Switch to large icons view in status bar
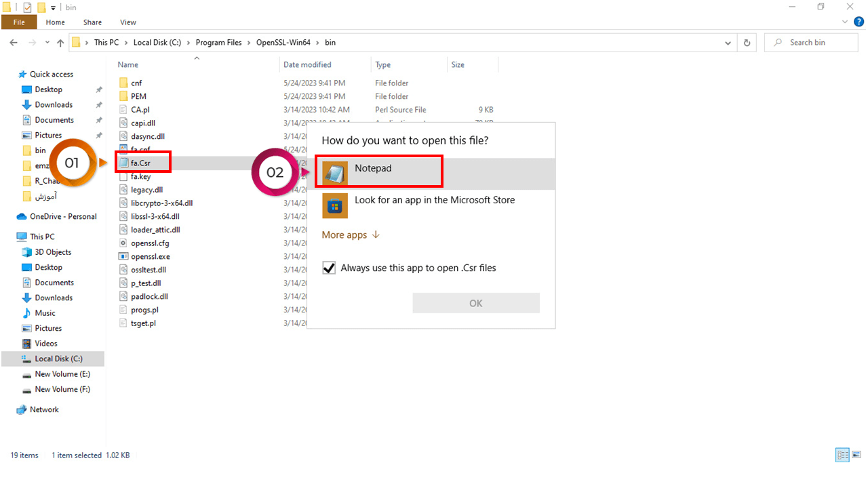 (x=856, y=455)
